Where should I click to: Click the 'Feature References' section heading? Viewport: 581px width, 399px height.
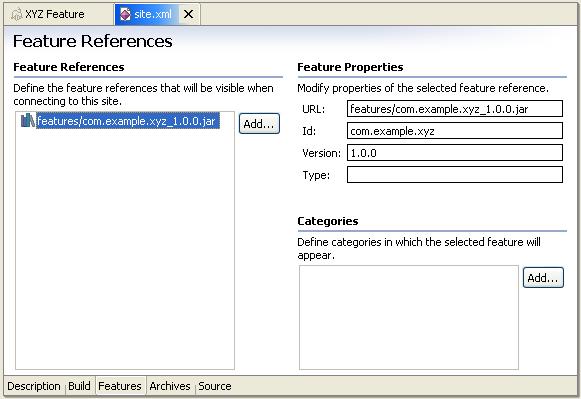pos(69,67)
